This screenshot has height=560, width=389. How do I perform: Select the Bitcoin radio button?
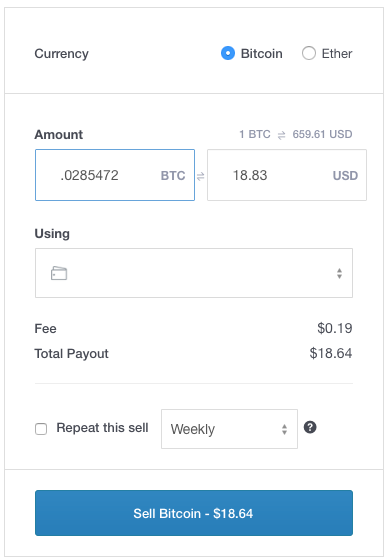click(228, 54)
